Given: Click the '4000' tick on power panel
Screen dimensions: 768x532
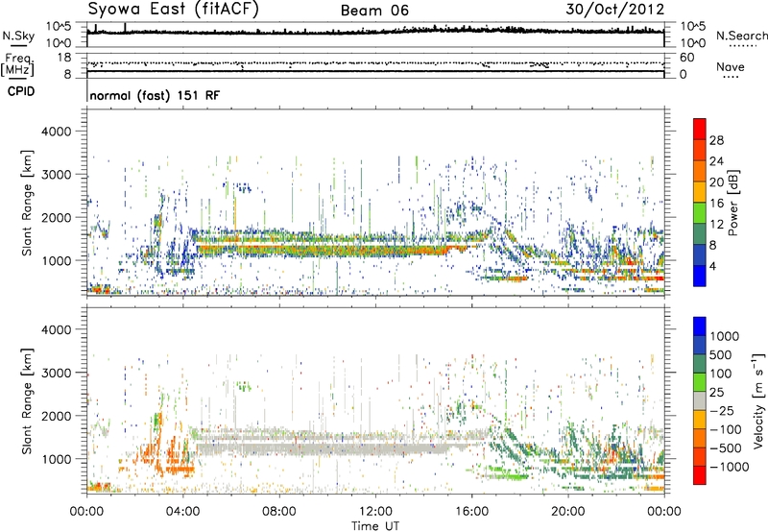Looking at the screenshot, I should (56, 132).
